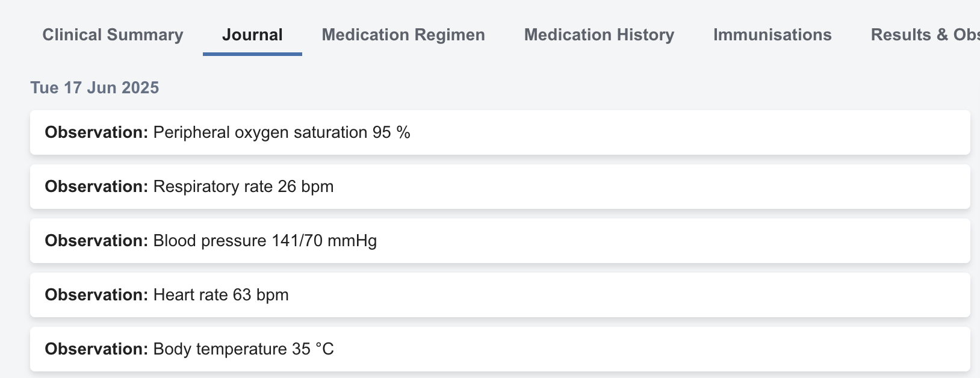Open the Clinical Summary tab
Image resolution: width=980 pixels, height=378 pixels.
coord(113,35)
